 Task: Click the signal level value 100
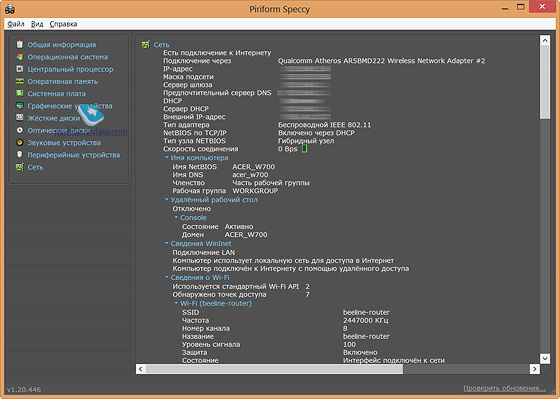[x=349, y=344]
